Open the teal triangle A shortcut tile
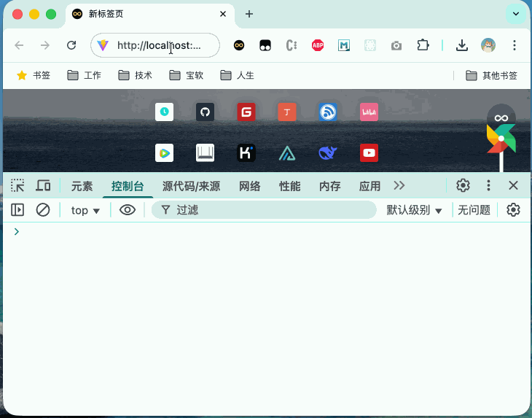The height and width of the screenshot is (418, 532). click(287, 152)
